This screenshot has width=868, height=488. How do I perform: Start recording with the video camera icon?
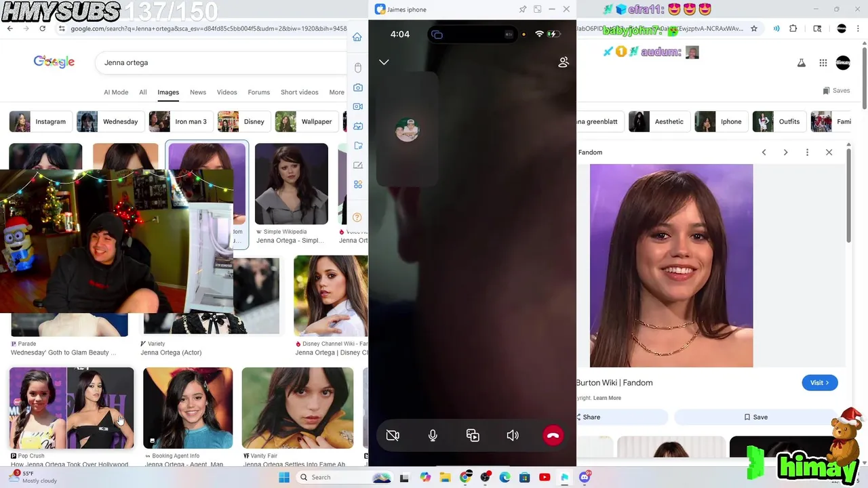[358, 106]
